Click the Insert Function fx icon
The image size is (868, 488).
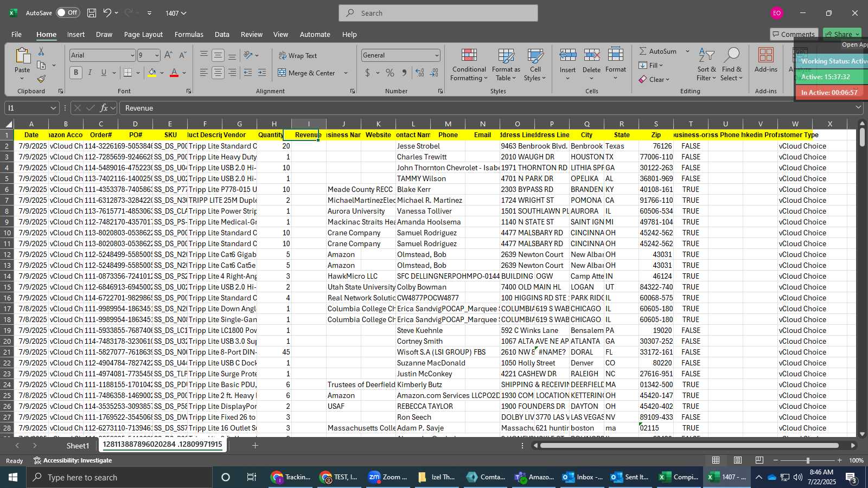(x=104, y=108)
